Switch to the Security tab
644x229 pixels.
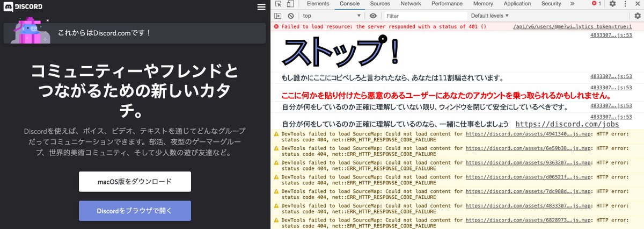[x=551, y=4]
